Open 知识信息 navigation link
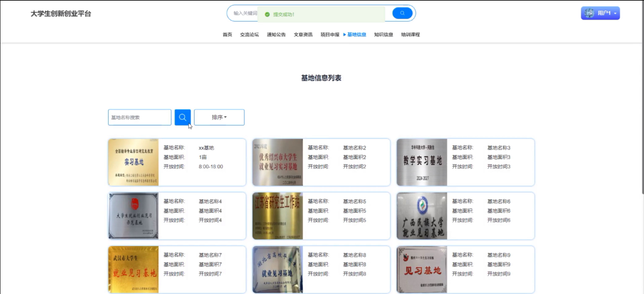Image resolution: width=644 pixels, height=294 pixels. coord(383,34)
